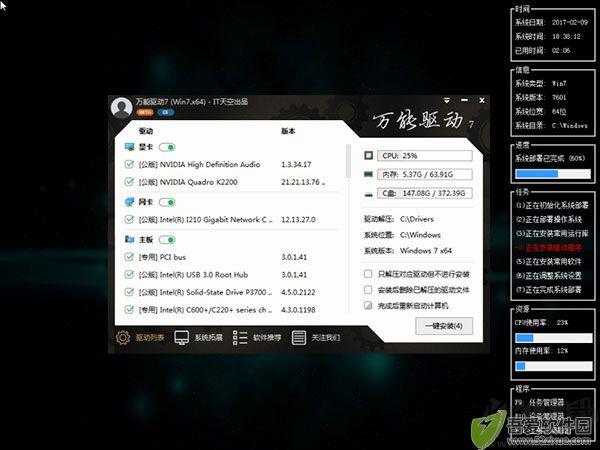Open the title bar dropdown menu arrow
The image size is (600, 450).
pyautogui.click(x=447, y=100)
